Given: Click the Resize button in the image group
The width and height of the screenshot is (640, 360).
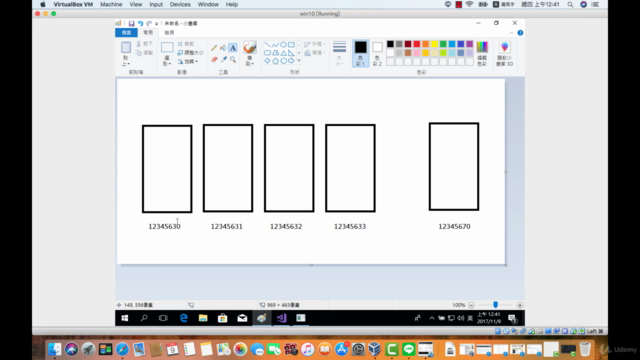Looking at the screenshot, I should tap(190, 53).
